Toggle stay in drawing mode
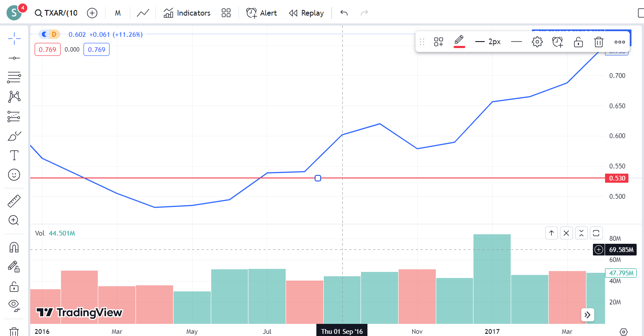 click(x=14, y=267)
